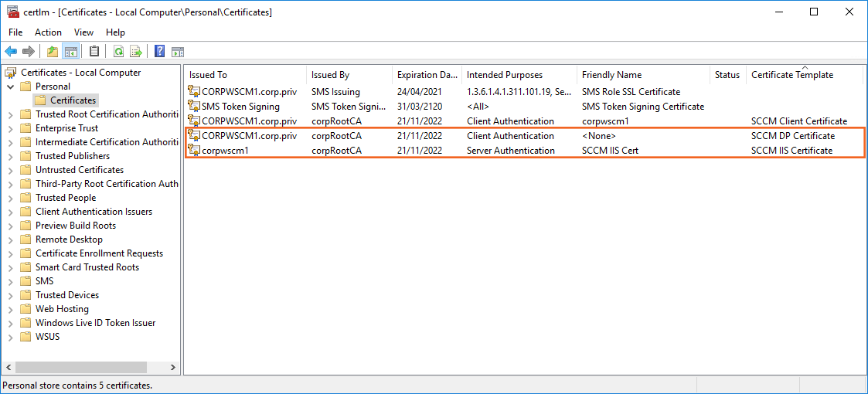Open the View menu
868x394 pixels.
(x=83, y=32)
